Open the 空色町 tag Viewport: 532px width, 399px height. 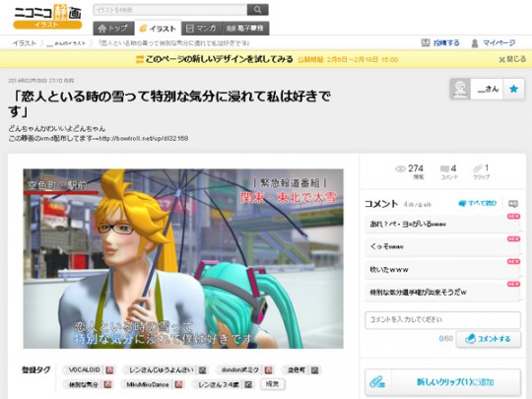point(297,369)
